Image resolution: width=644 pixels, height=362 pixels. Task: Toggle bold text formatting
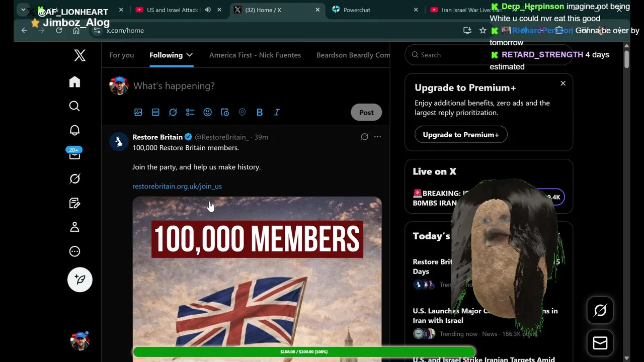click(260, 112)
